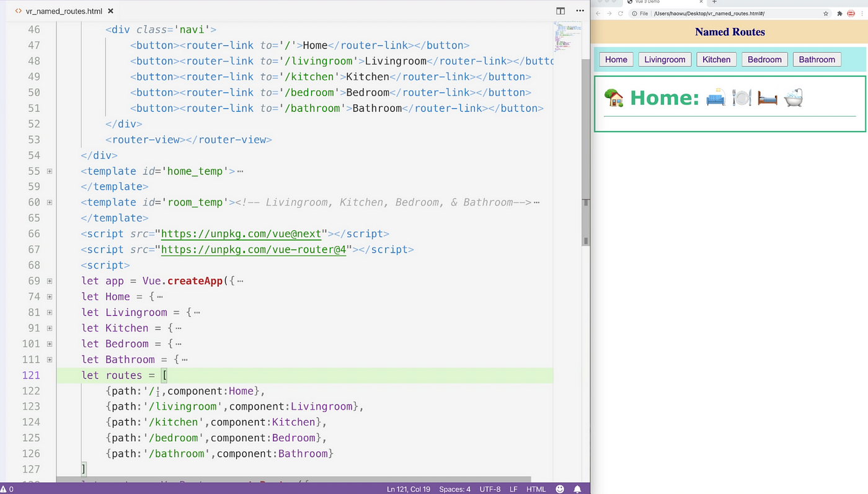
Task: Close the vr_named_routes.html editor tab
Action: point(110,11)
